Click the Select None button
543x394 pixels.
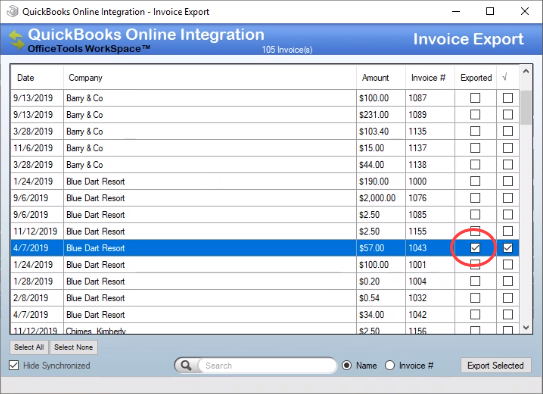(73, 347)
